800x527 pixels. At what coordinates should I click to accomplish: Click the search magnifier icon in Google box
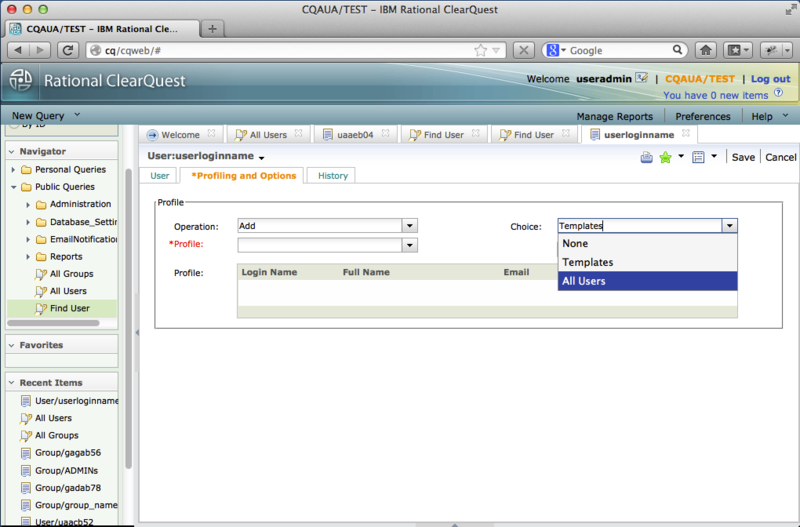pyautogui.click(x=677, y=49)
